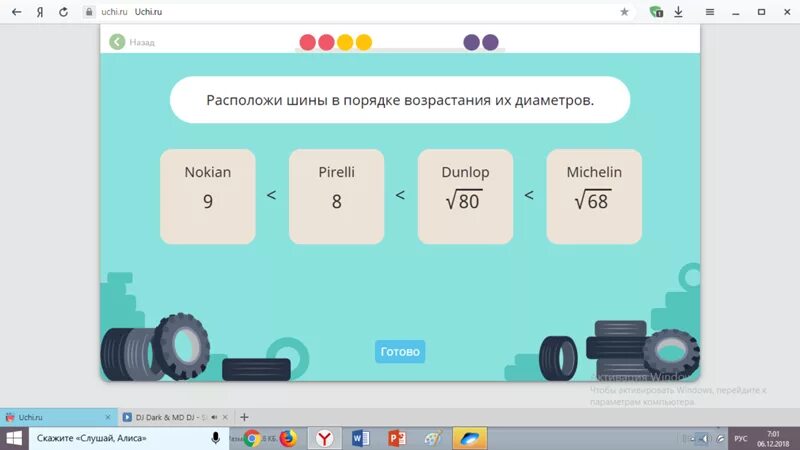Minimize the browser window
This screenshot has width=800, height=450.
tap(735, 12)
